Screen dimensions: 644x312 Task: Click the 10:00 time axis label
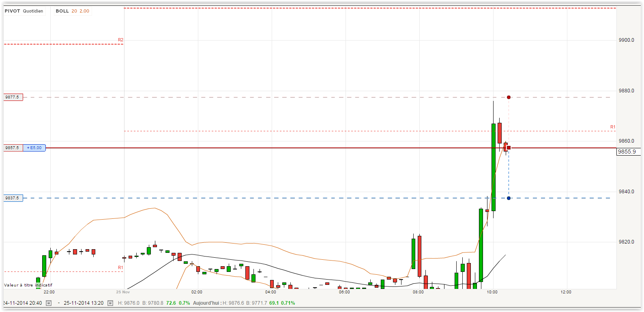(x=492, y=292)
